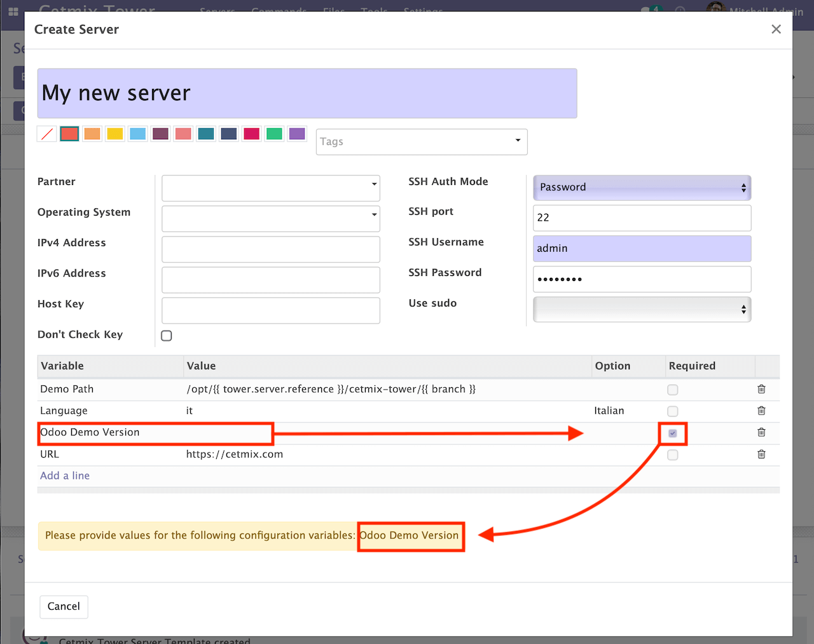Open the Settings menu
The width and height of the screenshot is (814, 644).
[423, 11]
